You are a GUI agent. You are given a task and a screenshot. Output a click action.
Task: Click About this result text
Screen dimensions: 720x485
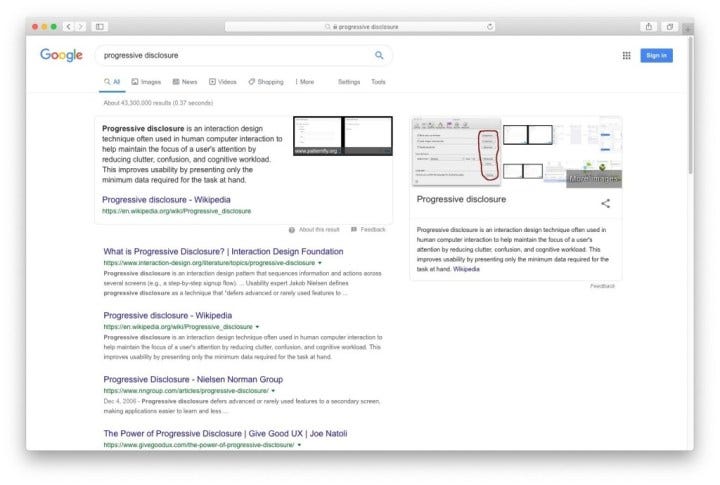(x=319, y=230)
